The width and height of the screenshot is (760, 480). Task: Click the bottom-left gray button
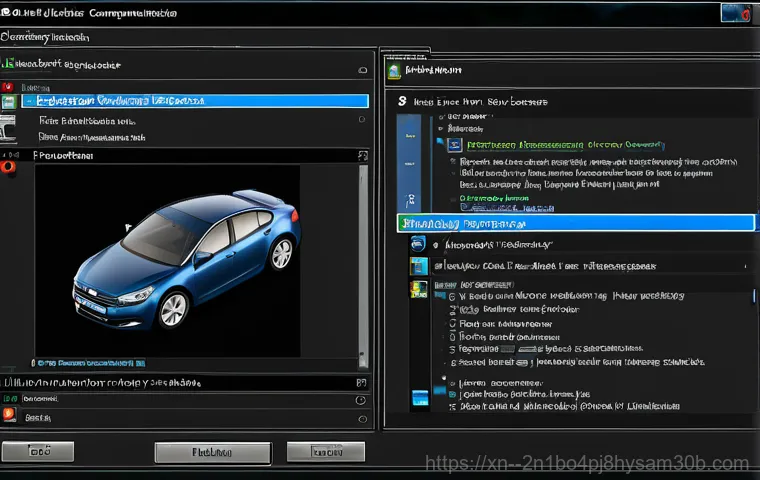(x=40, y=451)
